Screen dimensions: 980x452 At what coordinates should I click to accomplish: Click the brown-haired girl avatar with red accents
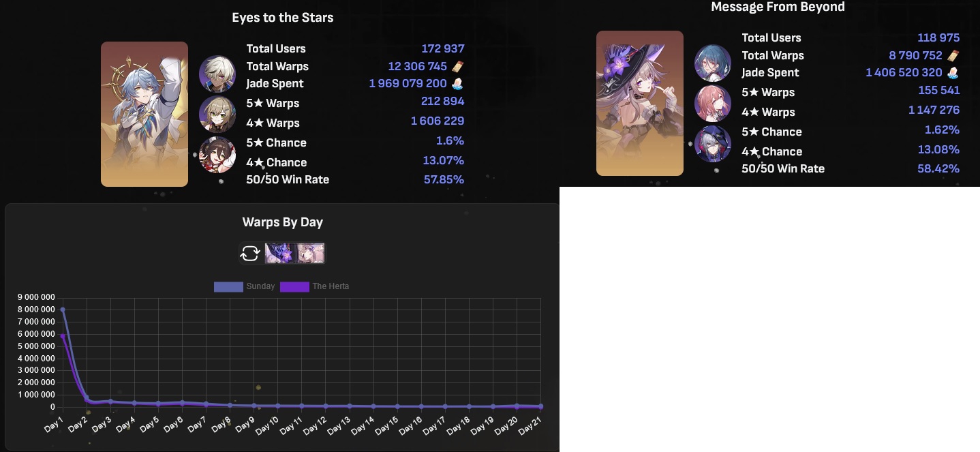click(217, 155)
